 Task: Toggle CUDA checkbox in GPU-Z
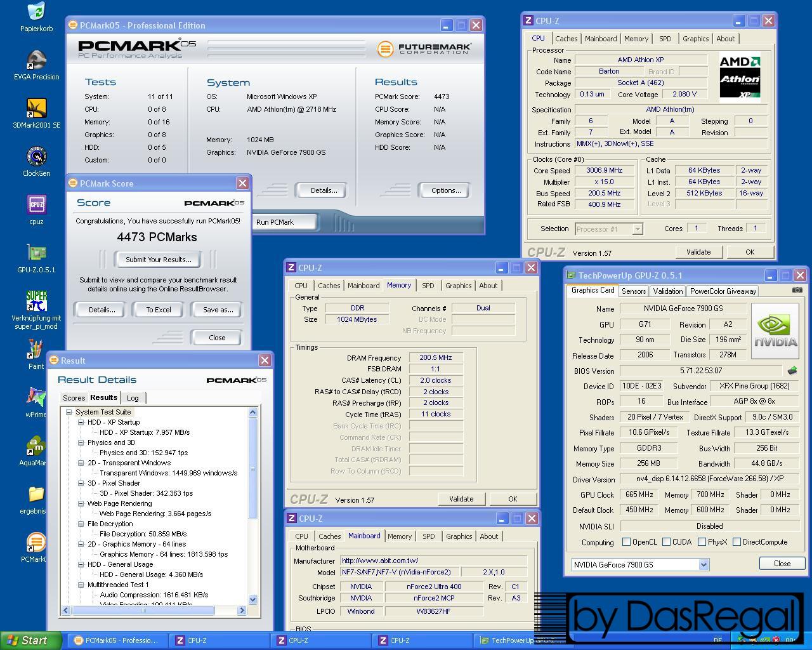(x=666, y=542)
